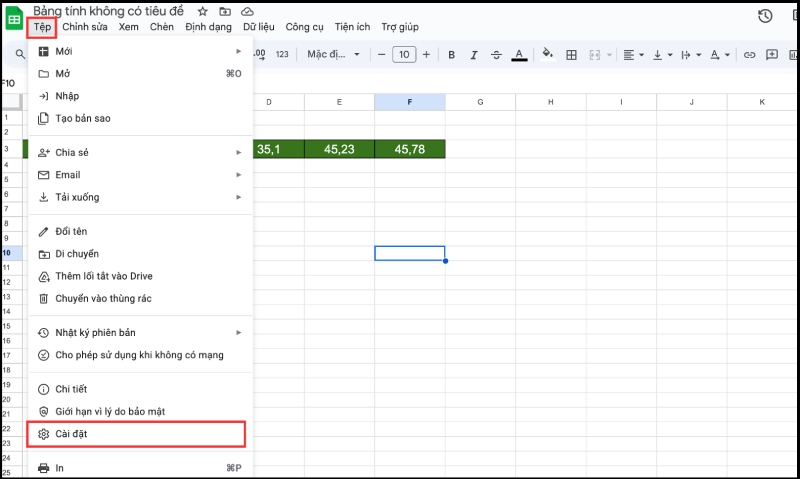
Task: Open the Chỉnh sửa menu
Action: pyautogui.click(x=85, y=27)
